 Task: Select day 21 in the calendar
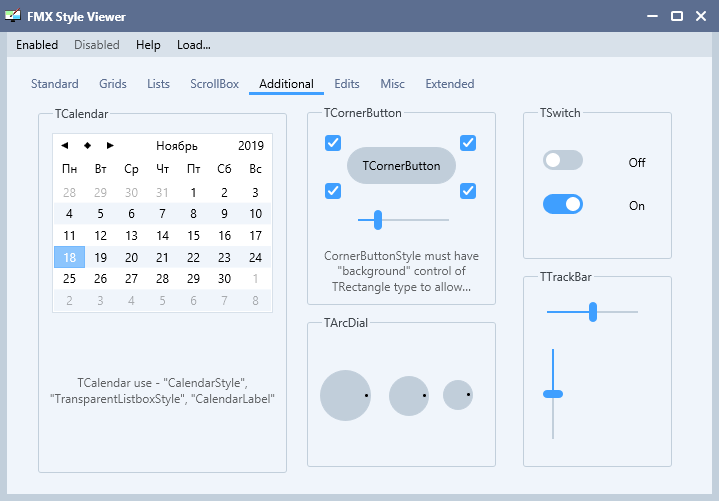[x=162, y=257]
